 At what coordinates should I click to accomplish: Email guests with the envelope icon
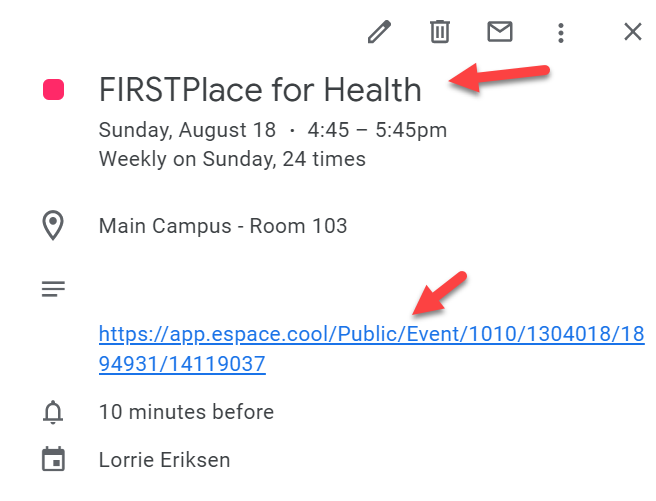500,32
